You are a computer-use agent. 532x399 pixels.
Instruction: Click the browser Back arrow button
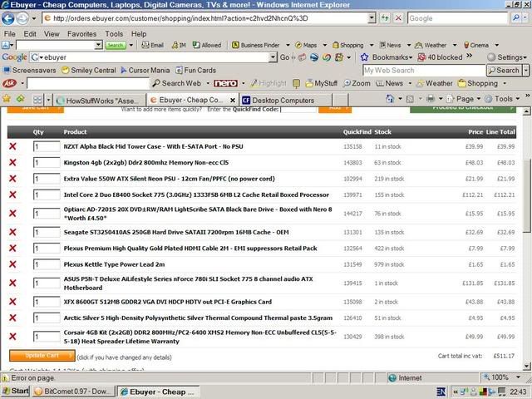click(x=8, y=18)
